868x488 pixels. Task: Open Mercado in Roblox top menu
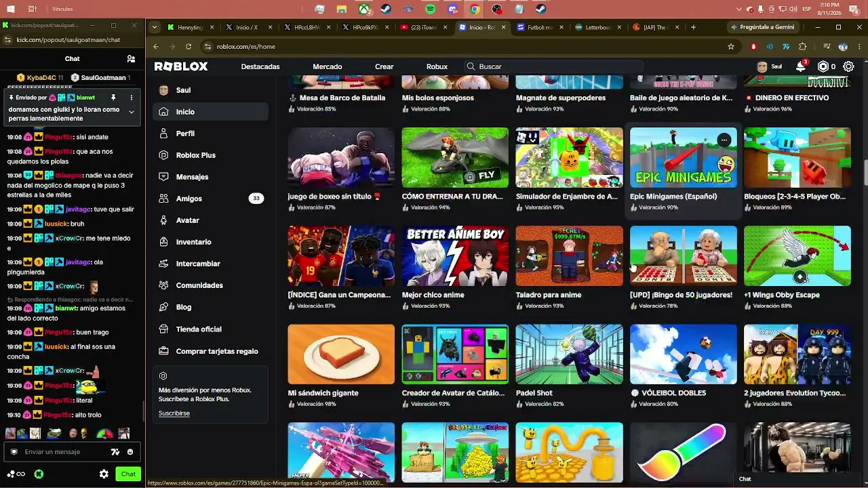328,66
